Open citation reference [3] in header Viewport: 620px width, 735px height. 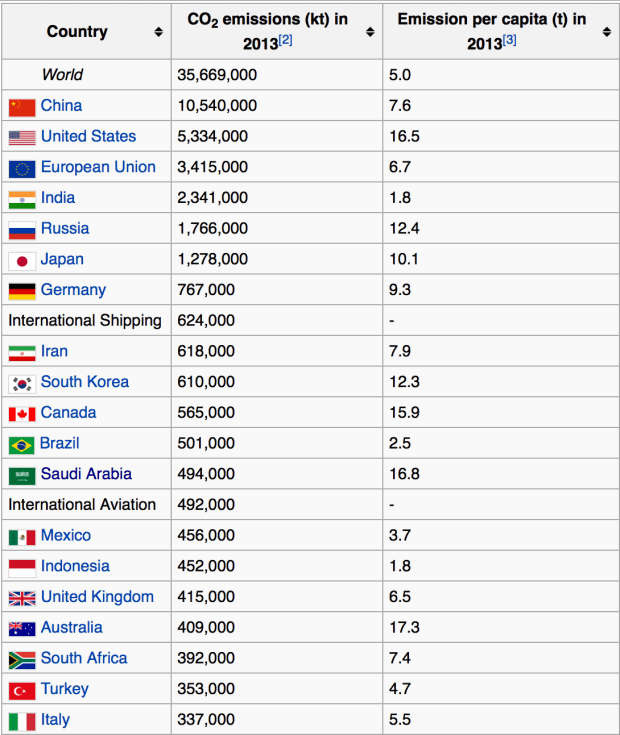[x=509, y=40]
